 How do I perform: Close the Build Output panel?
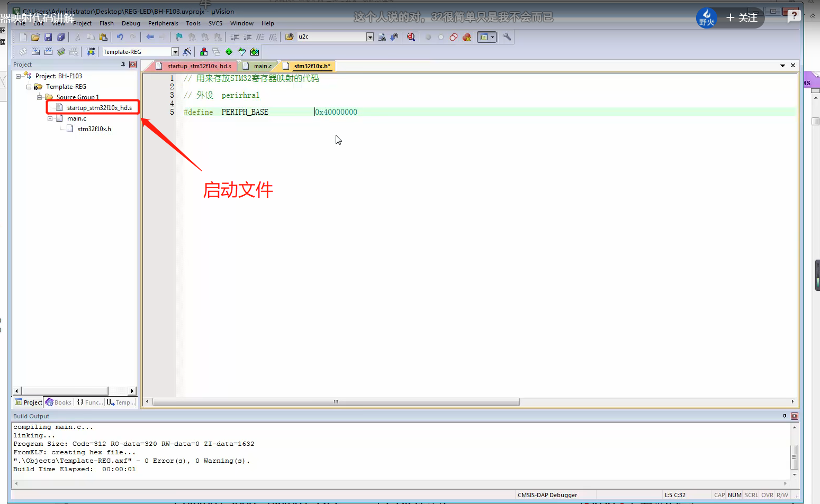795,416
